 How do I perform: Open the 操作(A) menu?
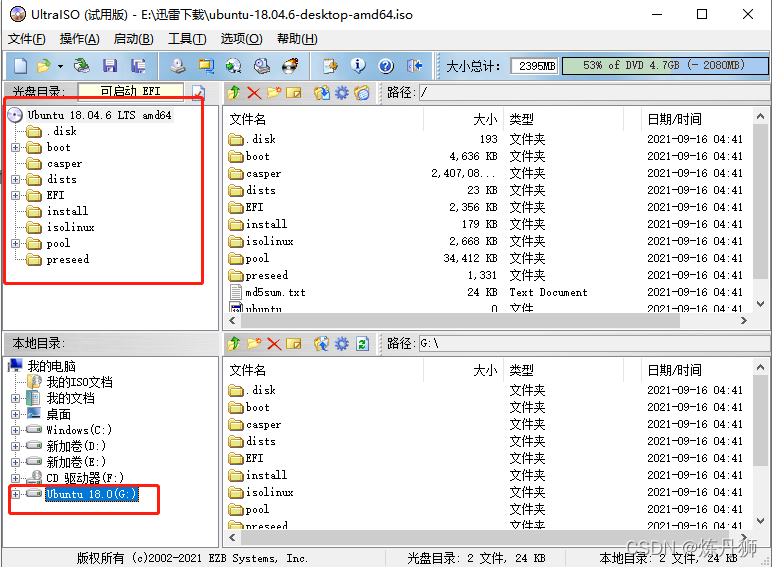80,39
